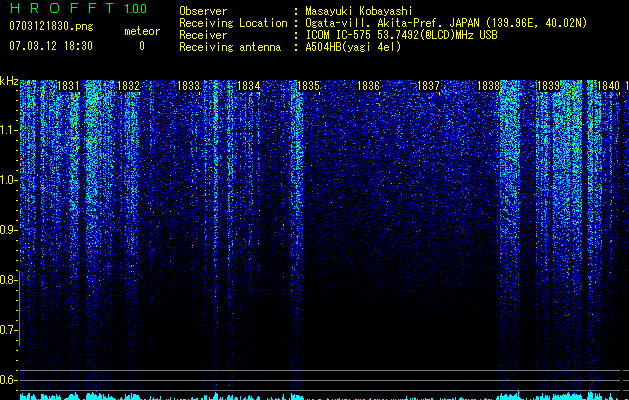The height and width of the screenshot is (400, 629).
Task: Click the meteor count value 0
Action: click(x=142, y=46)
